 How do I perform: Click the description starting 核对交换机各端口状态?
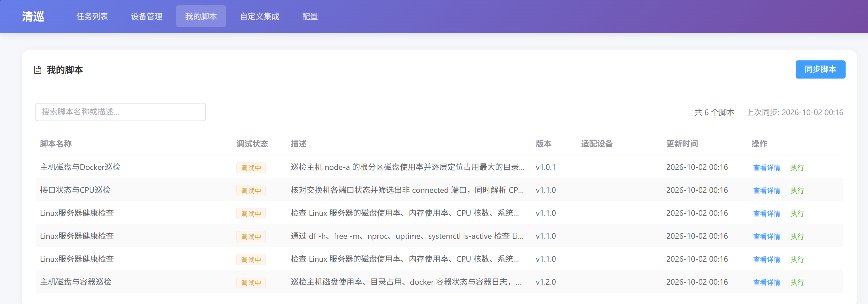coord(407,190)
